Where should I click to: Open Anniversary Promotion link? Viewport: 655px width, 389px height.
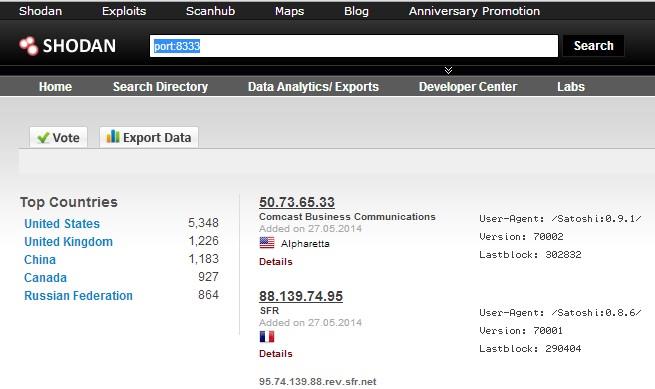[x=474, y=11]
